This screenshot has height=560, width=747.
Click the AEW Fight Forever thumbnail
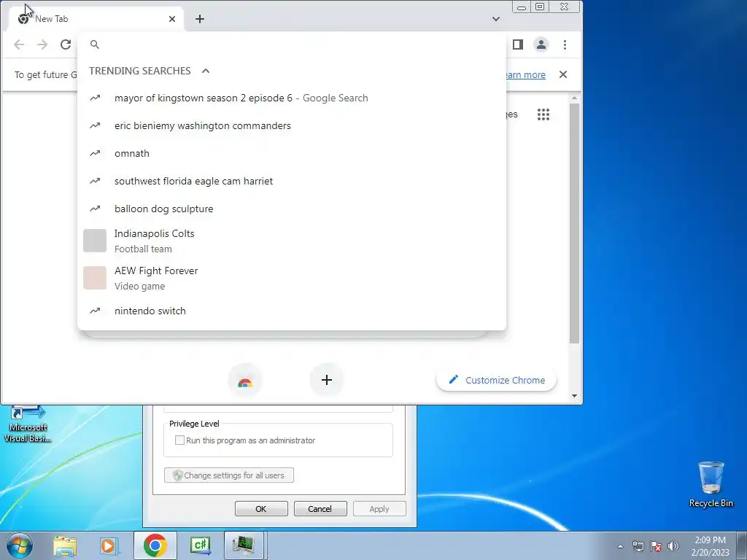tap(95, 278)
